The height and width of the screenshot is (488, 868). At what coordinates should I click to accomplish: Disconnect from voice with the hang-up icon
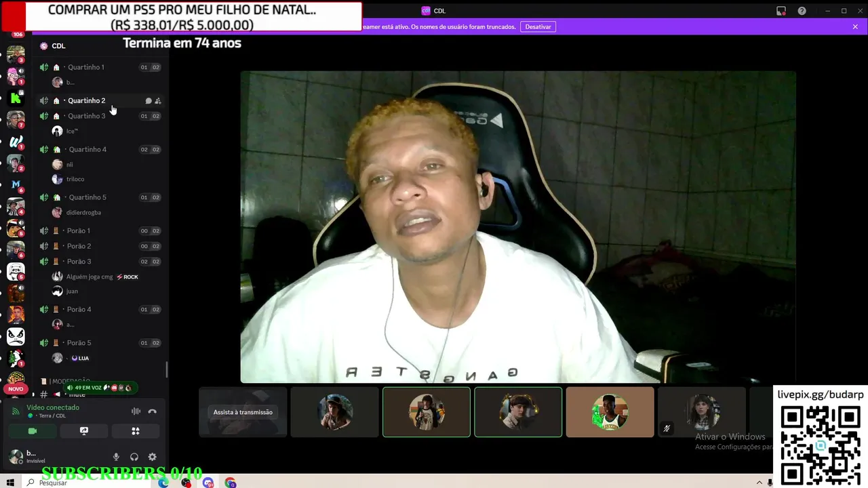click(x=153, y=411)
